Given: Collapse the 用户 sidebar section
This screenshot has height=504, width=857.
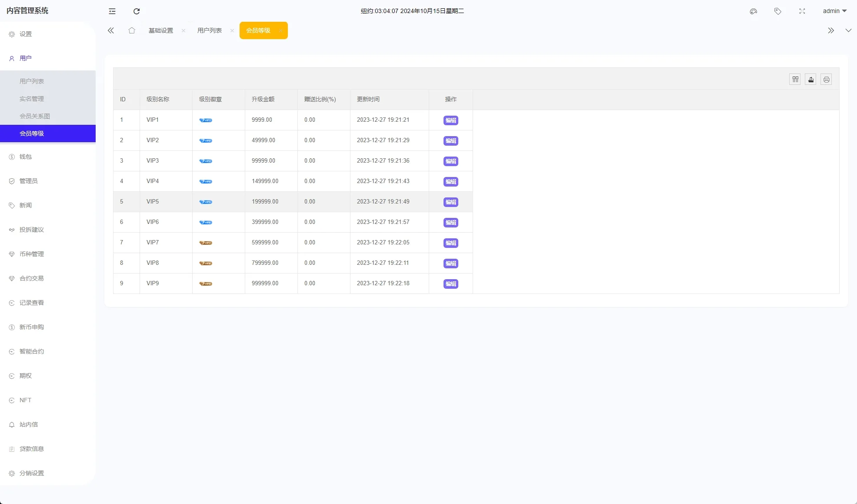Looking at the screenshot, I should pos(26,58).
